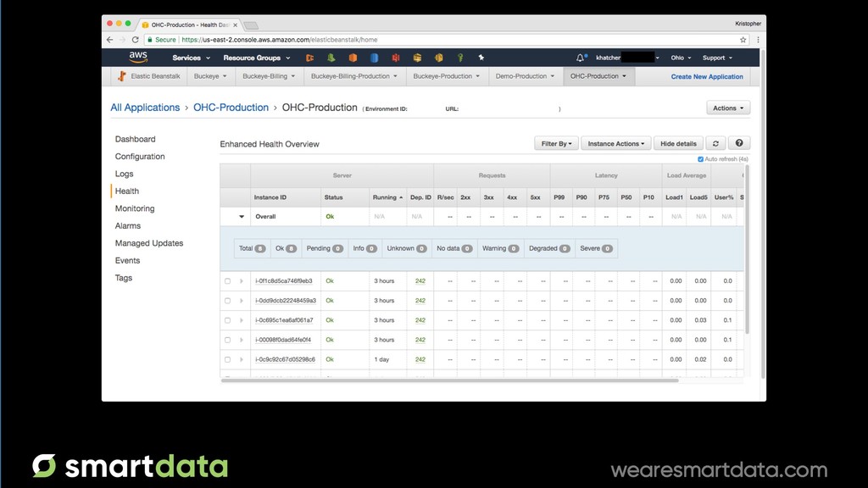Open the green key-shaped service shortcut icon

[x=460, y=58]
